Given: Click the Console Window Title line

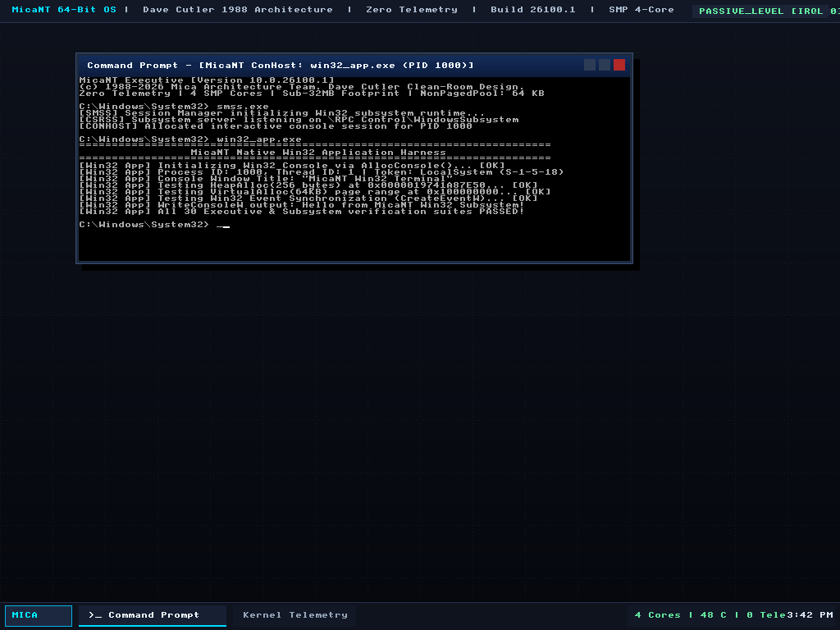Looking at the screenshot, I should point(266,178).
